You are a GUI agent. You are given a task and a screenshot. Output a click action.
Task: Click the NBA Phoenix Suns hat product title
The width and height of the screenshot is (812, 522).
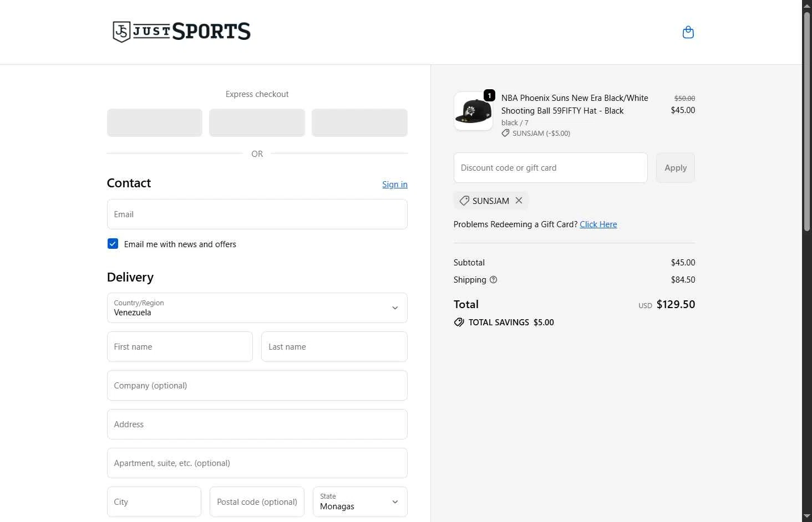point(575,104)
